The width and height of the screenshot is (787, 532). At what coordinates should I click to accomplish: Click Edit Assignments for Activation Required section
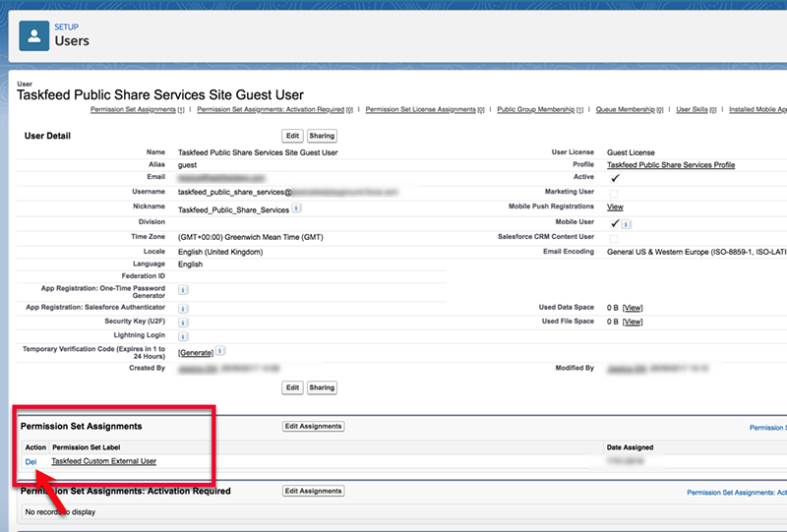pos(313,491)
